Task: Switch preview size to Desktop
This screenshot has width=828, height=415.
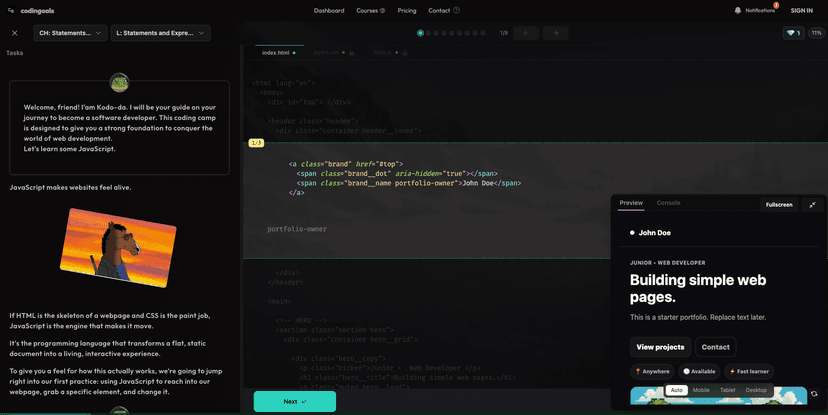Action: (756, 390)
